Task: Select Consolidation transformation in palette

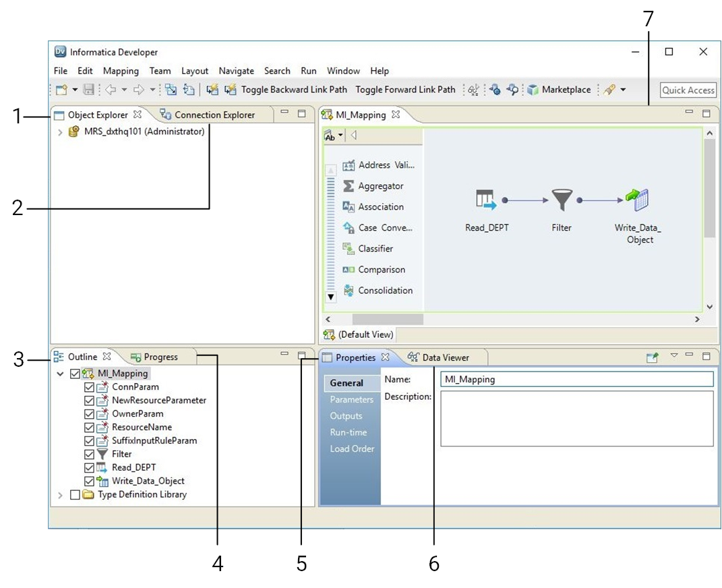Action: pos(385,291)
